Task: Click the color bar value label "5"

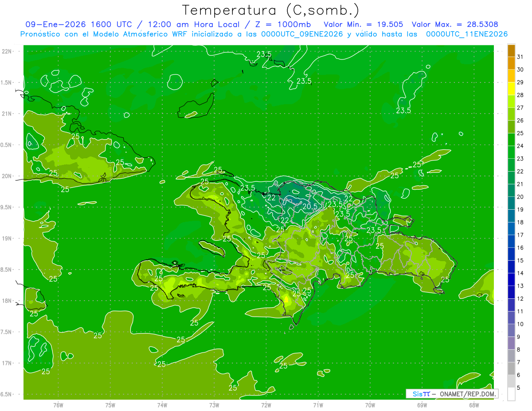Action: coord(519,388)
